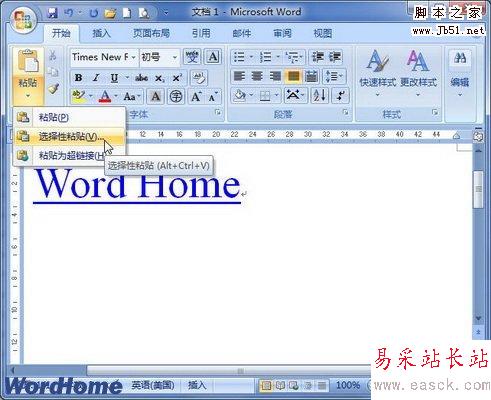Open print preview from quick access toolbar

[144, 13]
